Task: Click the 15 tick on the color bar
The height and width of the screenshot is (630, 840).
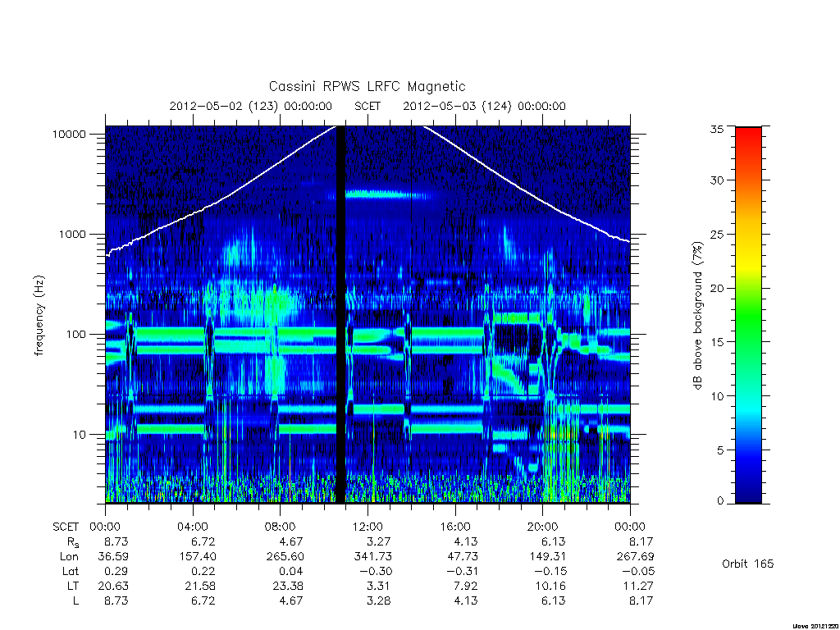Action: point(716,342)
